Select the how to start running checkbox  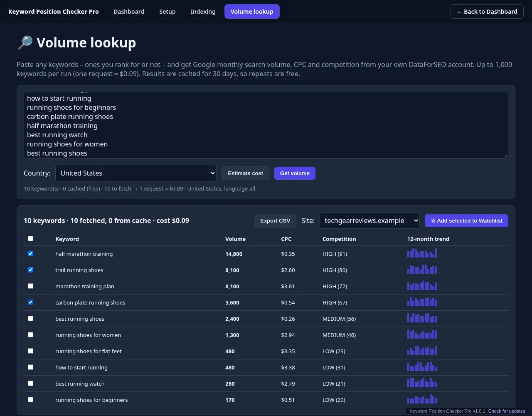click(x=30, y=367)
